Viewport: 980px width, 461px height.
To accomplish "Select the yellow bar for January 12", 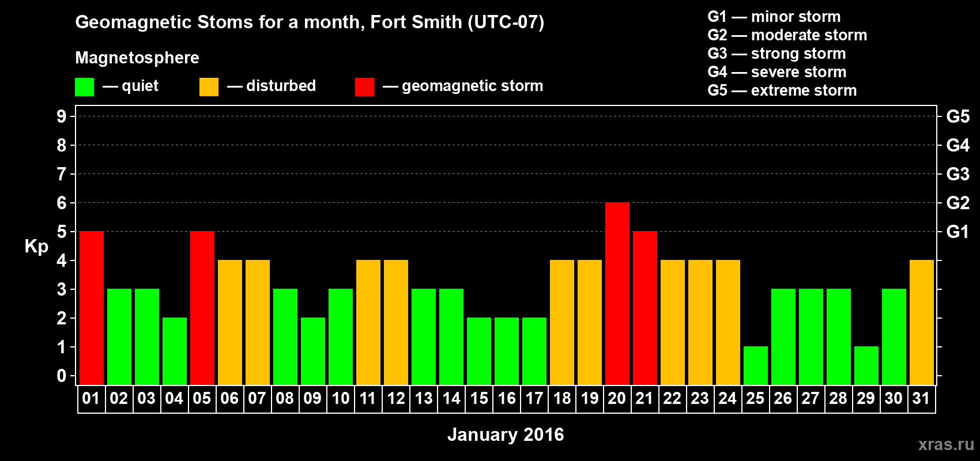I will tap(396, 323).
